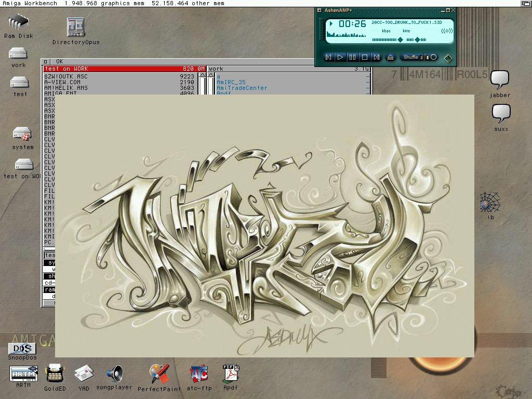This screenshot has width=532, height=399.
Task: Select file $ZW!OUTK.ASC
Action: pyautogui.click(x=119, y=77)
